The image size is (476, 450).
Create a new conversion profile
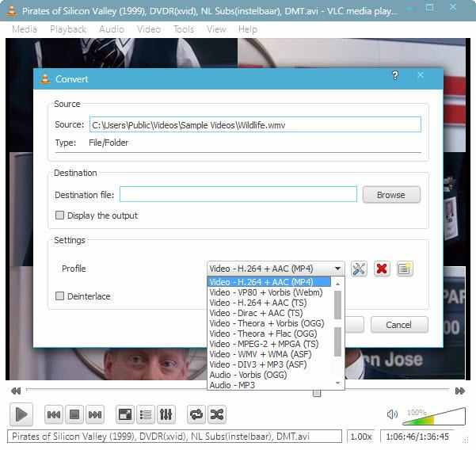click(x=405, y=269)
